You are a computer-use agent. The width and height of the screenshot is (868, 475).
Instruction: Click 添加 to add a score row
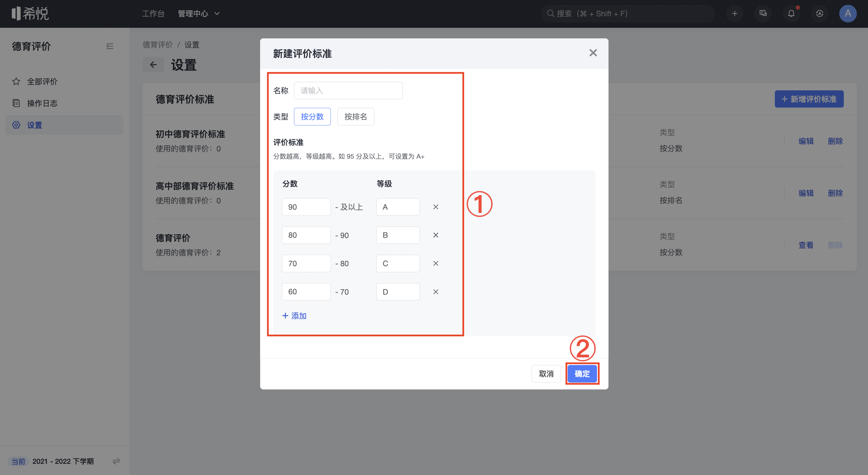pyautogui.click(x=294, y=316)
